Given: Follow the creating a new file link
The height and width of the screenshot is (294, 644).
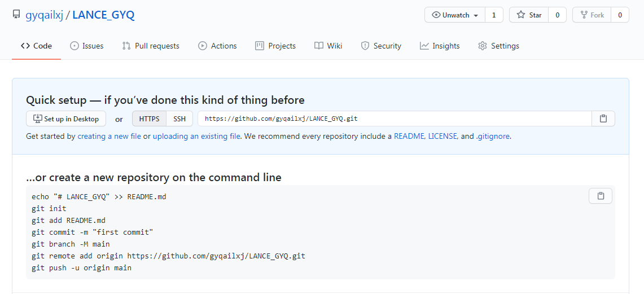Looking at the screenshot, I should click(x=109, y=137).
